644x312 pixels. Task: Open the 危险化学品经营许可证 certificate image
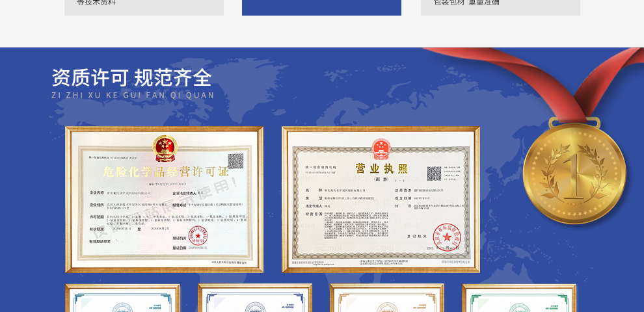click(164, 200)
